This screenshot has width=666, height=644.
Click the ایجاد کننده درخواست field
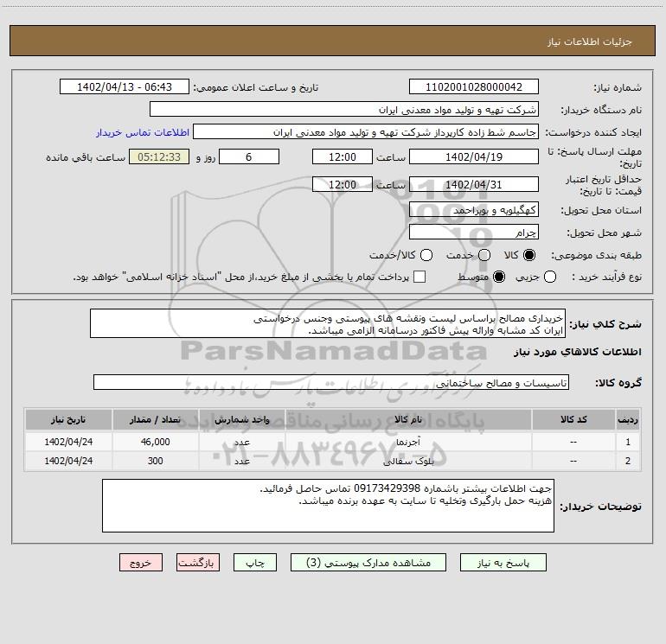coord(366,132)
